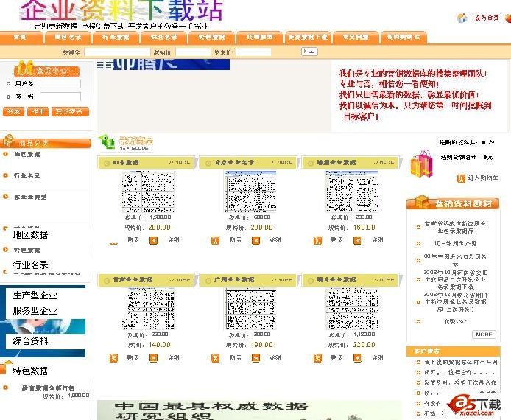This screenshot has height=420, width=511.
Task: Click favorite star icon for 220.00 product
Action: click(x=358, y=358)
